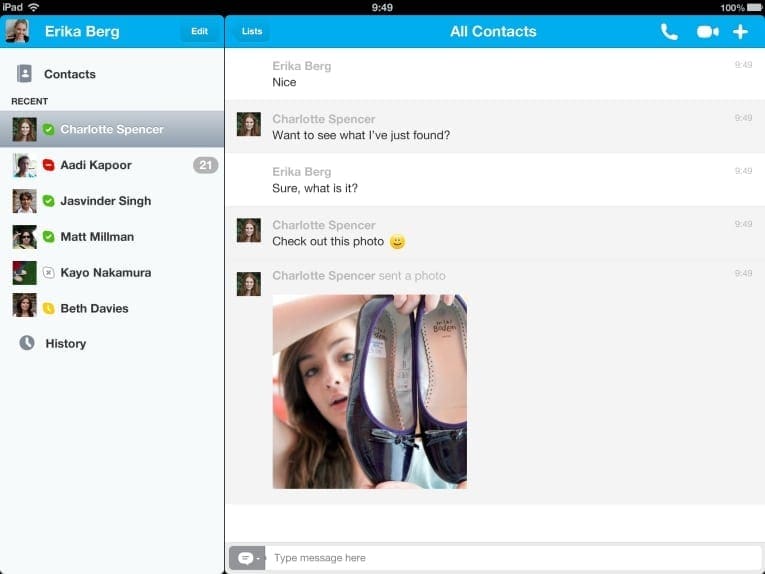This screenshot has width=765, height=574.
Task: Open the message type dropdown beside input
Action: pyautogui.click(x=246, y=558)
